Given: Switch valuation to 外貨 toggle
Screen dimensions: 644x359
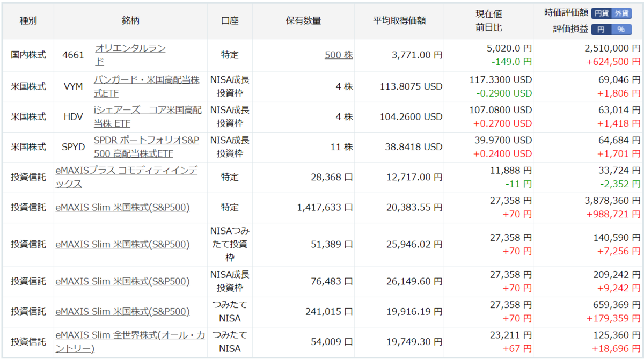Looking at the screenshot, I should pos(622,13).
